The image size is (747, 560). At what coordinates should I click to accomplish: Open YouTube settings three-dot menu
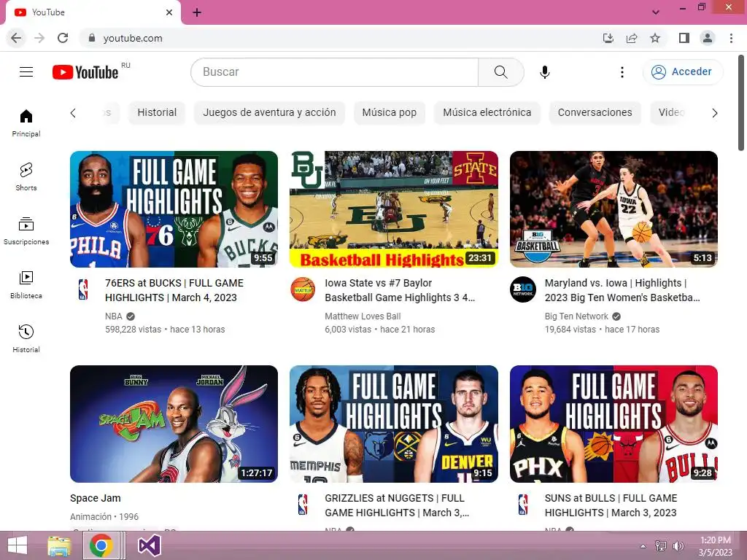pyautogui.click(x=622, y=72)
